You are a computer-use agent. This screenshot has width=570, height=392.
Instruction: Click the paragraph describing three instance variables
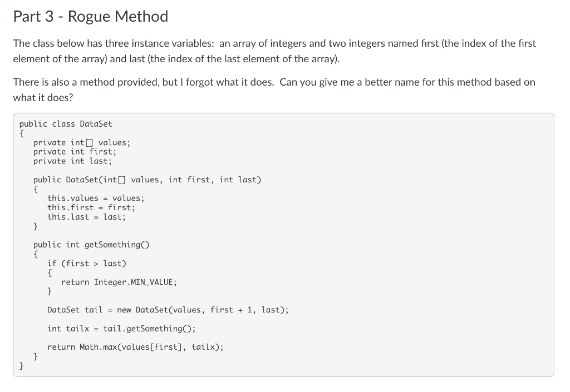(274, 51)
